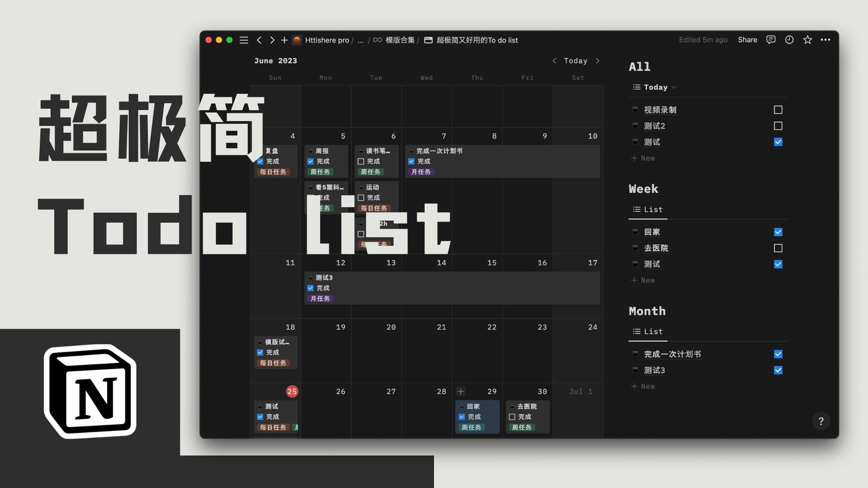Open page icon of 视频录制 task
This screenshot has height=488, width=868.
pyautogui.click(x=635, y=110)
